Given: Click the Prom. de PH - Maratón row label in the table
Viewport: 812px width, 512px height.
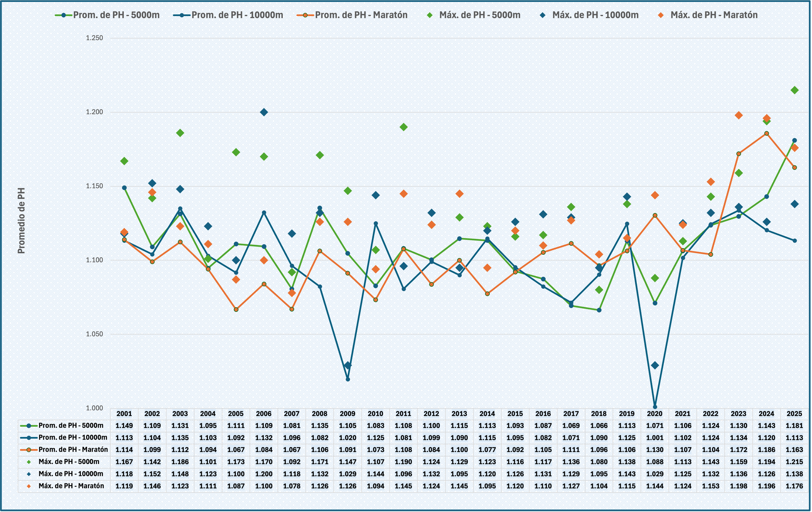Looking at the screenshot, I should (x=73, y=450).
